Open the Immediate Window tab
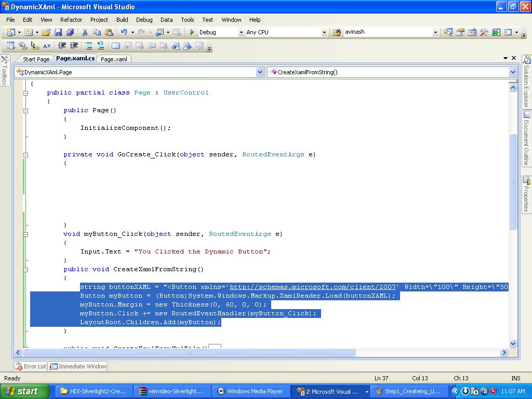 pos(78,366)
